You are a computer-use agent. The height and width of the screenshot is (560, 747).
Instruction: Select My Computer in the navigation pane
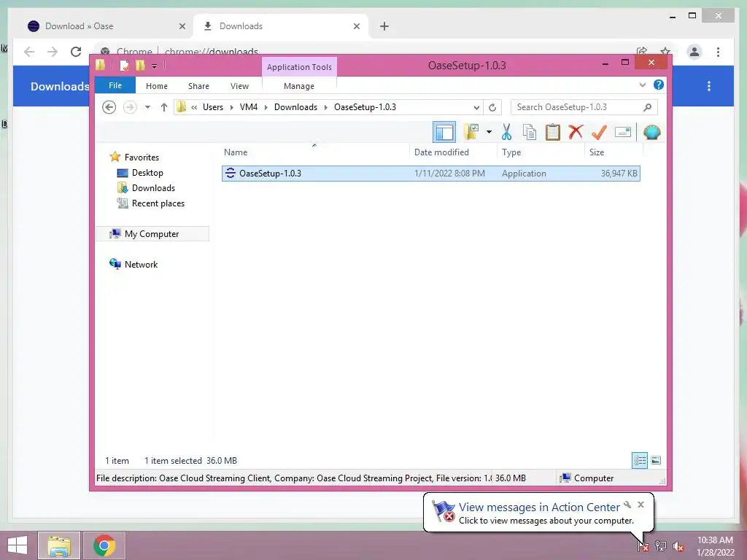point(152,234)
